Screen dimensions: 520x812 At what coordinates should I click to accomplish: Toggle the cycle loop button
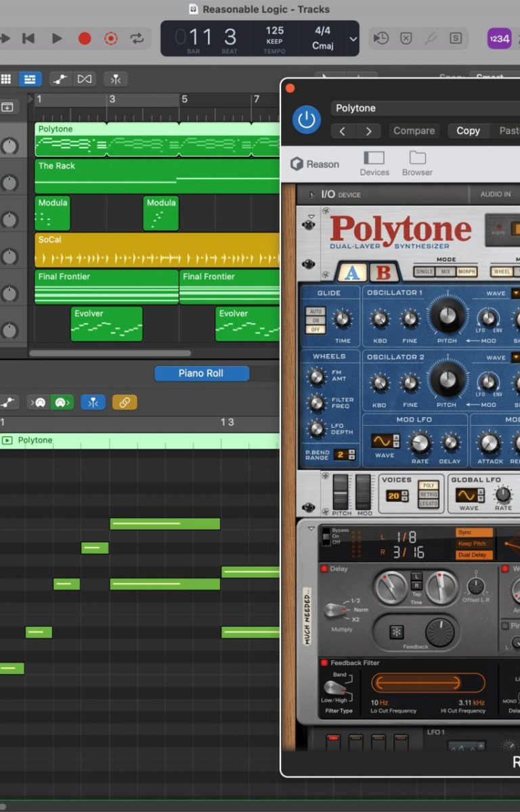[x=137, y=39]
